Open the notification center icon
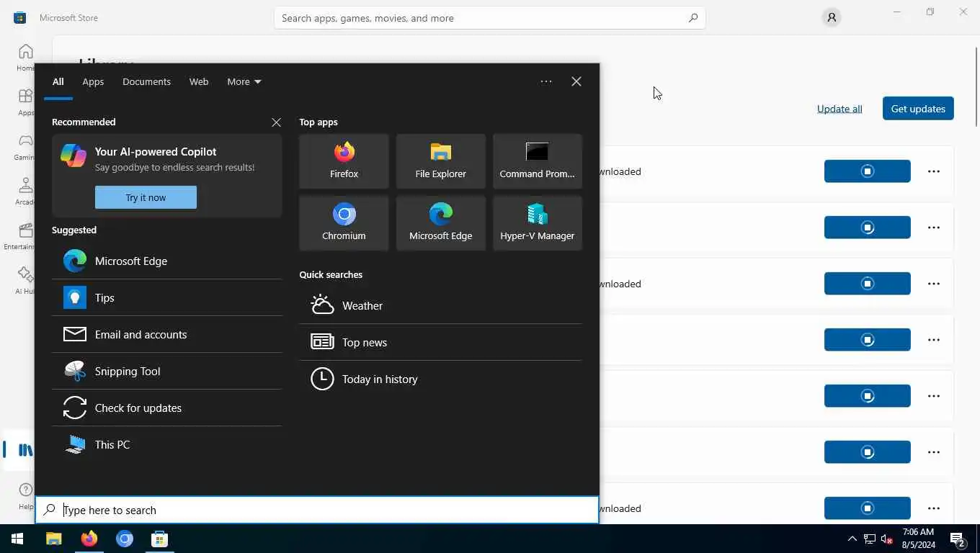Image resolution: width=980 pixels, height=553 pixels. [958, 539]
